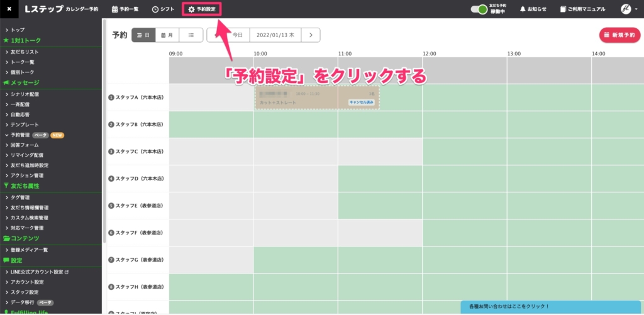Click the date field 2022/01/13
Screen dimensions: 644x315
coord(274,35)
